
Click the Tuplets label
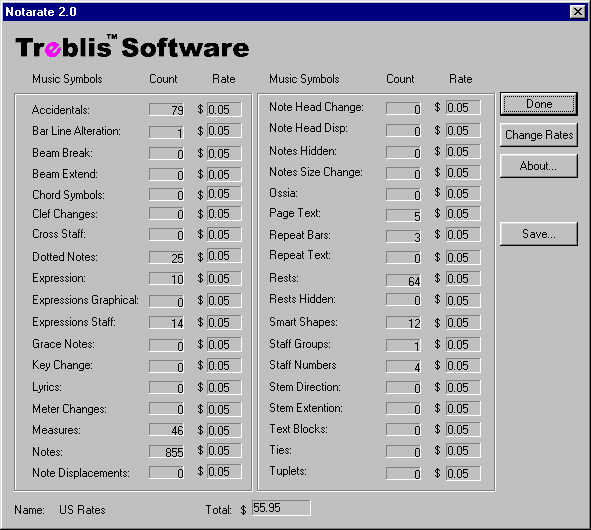[288, 471]
